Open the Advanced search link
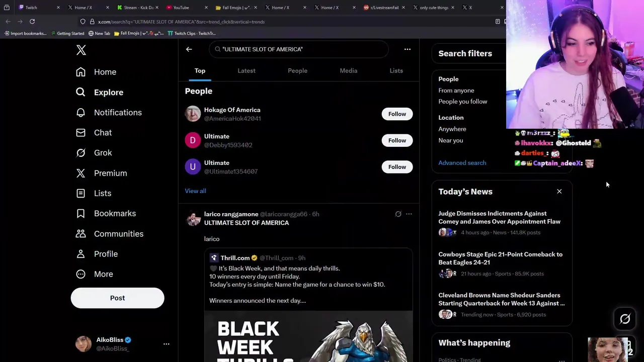Viewport: 644px width, 362px height. click(x=462, y=163)
